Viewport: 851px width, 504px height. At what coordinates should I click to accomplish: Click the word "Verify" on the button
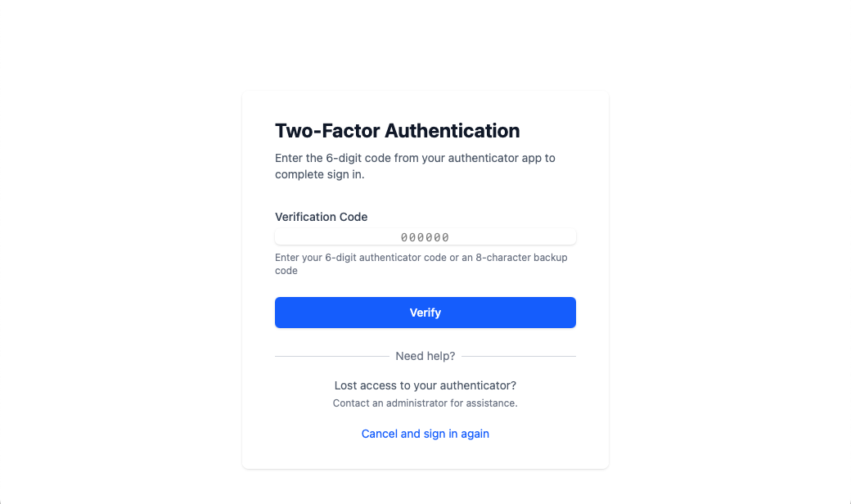click(x=425, y=313)
